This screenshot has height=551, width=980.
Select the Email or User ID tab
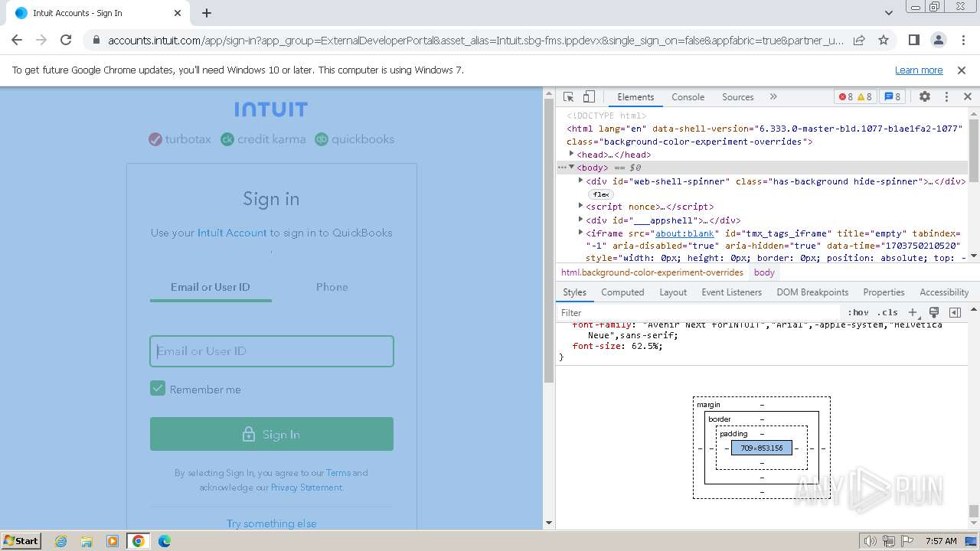tap(211, 287)
